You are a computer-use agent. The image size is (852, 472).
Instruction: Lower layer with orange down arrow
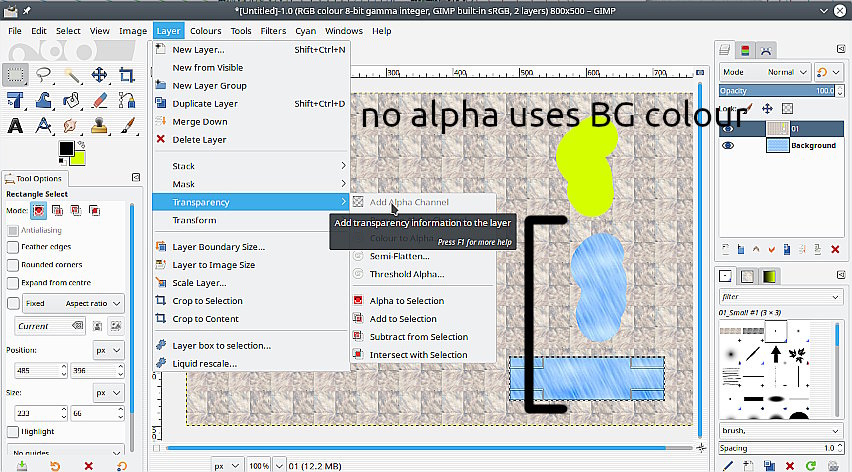coord(772,249)
